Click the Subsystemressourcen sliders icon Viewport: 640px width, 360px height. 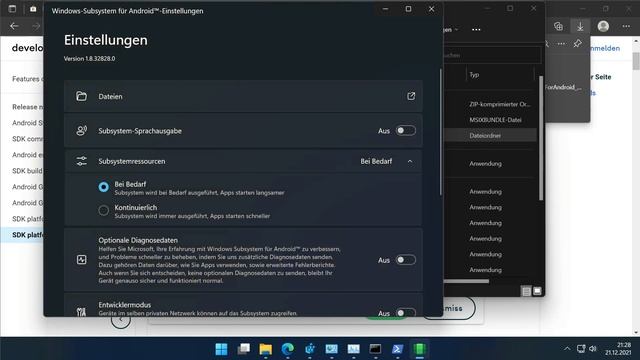(x=81, y=161)
